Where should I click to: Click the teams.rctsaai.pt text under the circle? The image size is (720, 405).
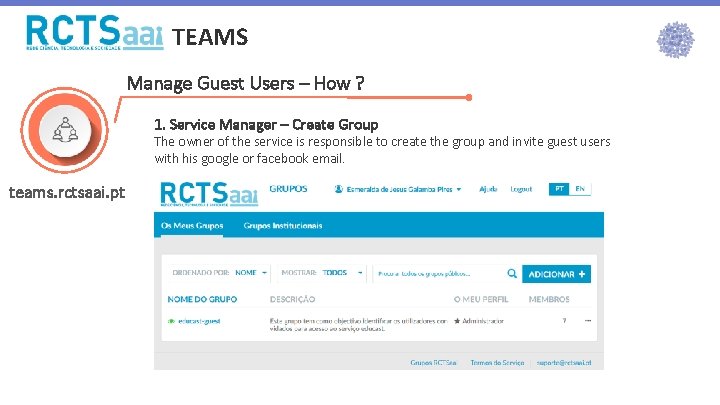[x=67, y=192]
